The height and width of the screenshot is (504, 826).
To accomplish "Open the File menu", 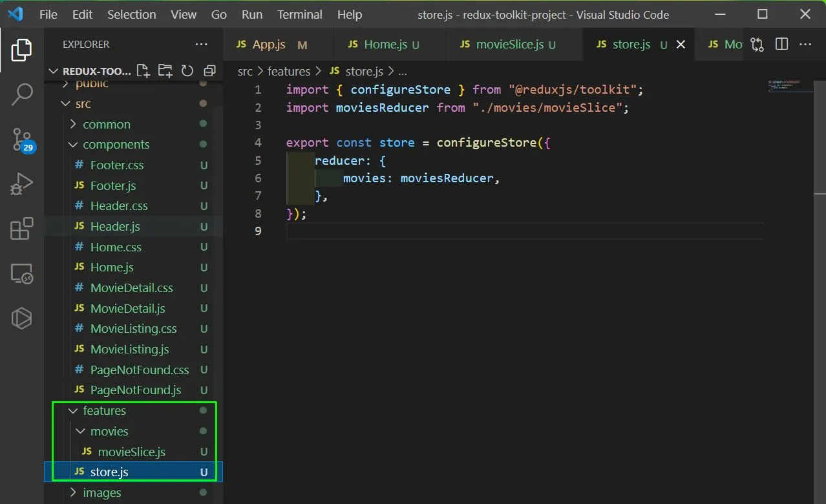I will (x=48, y=14).
